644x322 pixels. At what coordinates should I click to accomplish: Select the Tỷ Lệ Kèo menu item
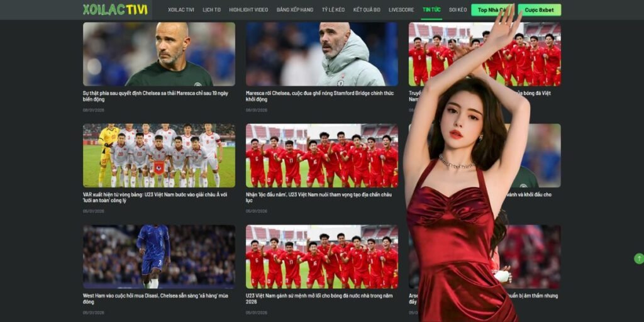point(333,10)
